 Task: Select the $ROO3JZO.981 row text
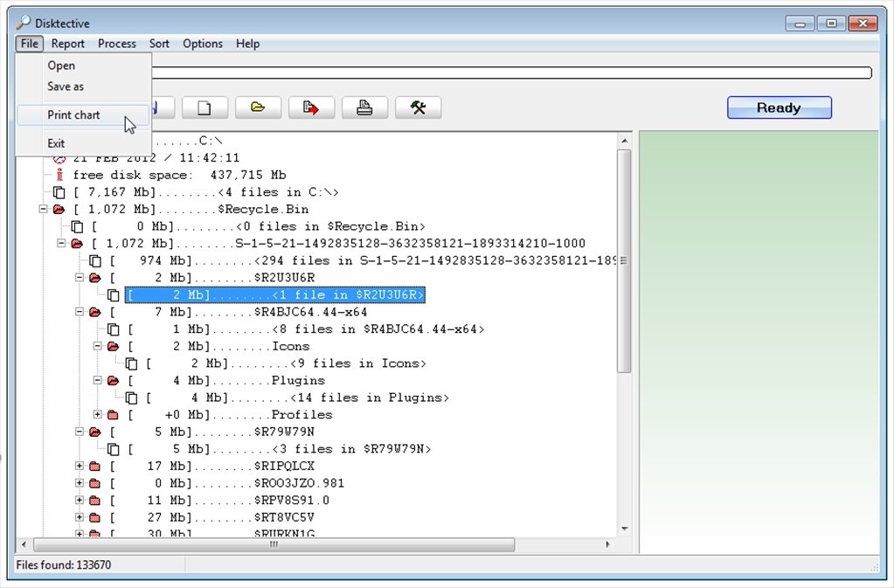226,482
